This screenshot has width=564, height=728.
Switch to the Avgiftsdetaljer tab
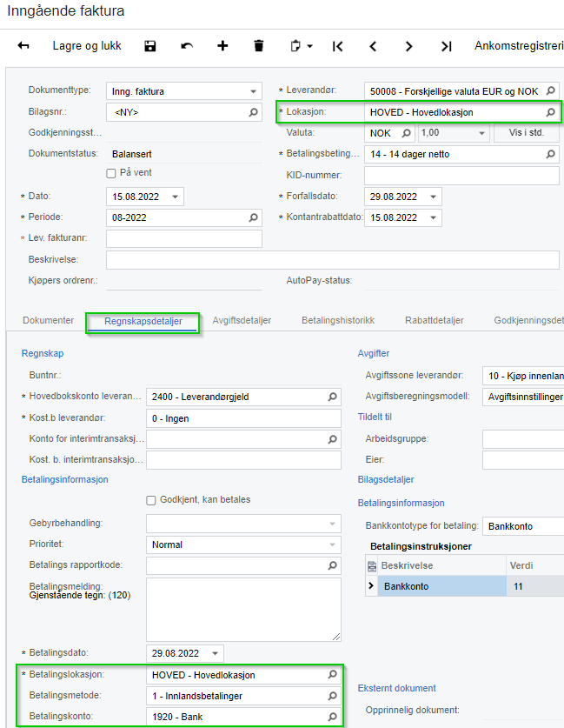point(242,320)
